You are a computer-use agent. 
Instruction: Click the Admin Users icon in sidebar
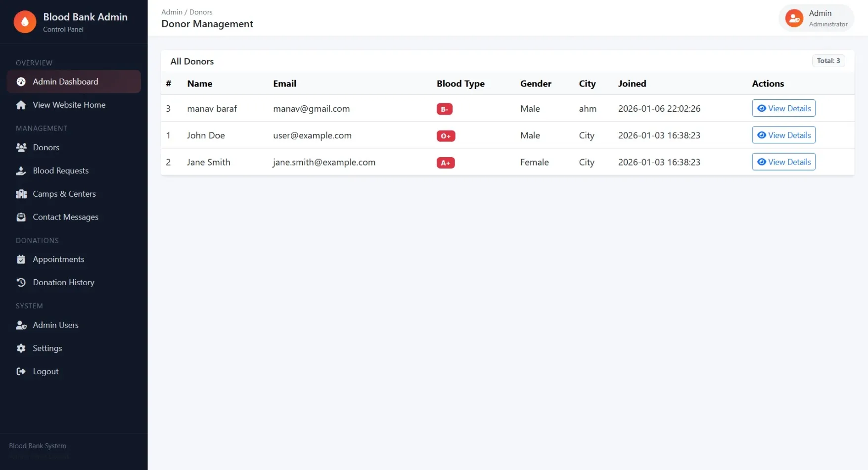(20, 325)
